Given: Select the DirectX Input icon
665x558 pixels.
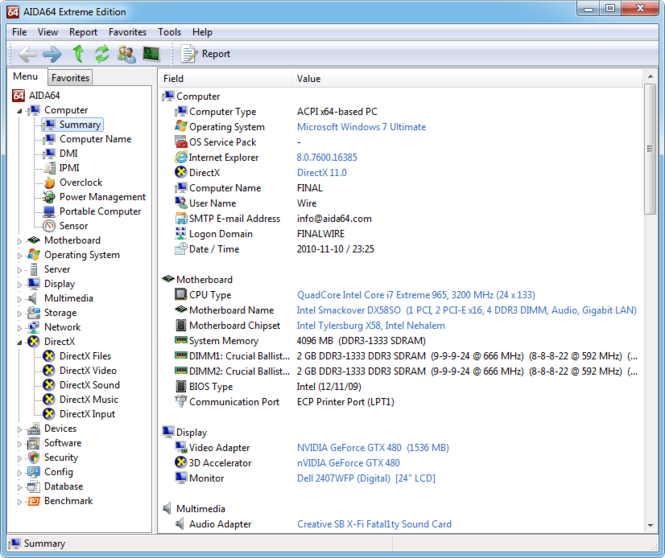Looking at the screenshot, I should tap(49, 414).
